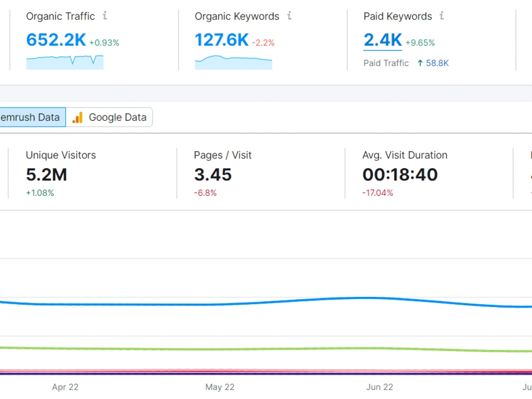This screenshot has height=399, width=532.
Task: Click the Unique Visitors label
Action: [61, 155]
